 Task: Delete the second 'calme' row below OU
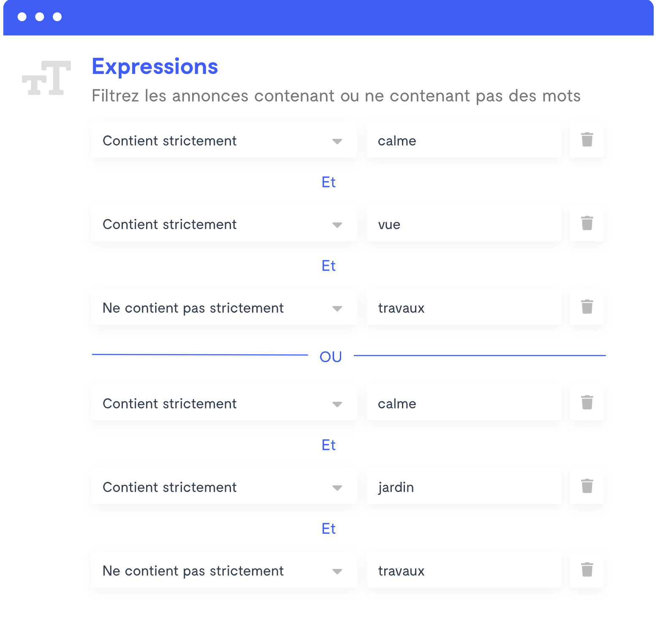click(x=587, y=403)
